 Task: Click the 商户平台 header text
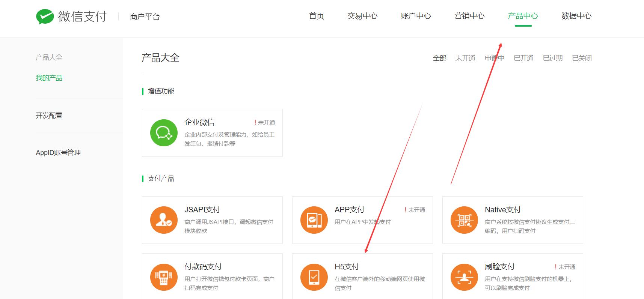[x=145, y=17]
